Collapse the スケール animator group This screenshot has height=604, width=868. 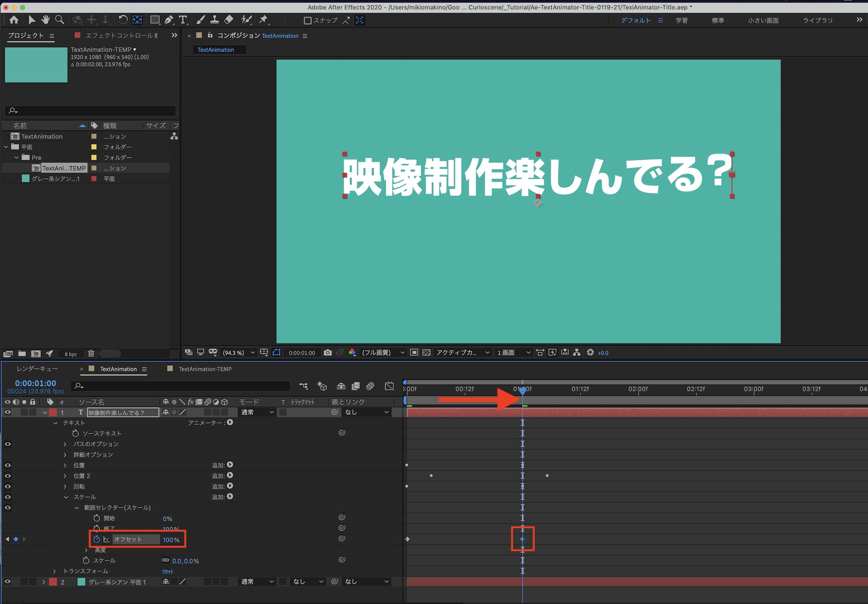pos(66,497)
